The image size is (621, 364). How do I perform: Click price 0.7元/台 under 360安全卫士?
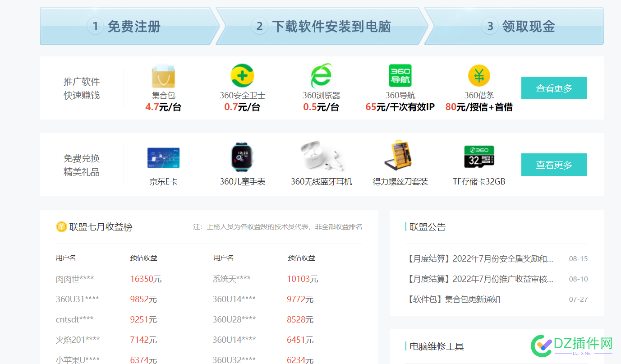pos(242,107)
